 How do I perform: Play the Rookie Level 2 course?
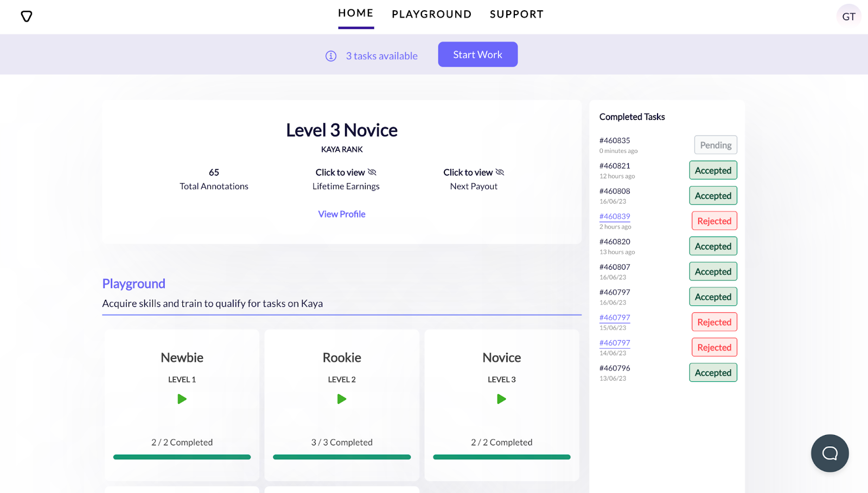(342, 399)
